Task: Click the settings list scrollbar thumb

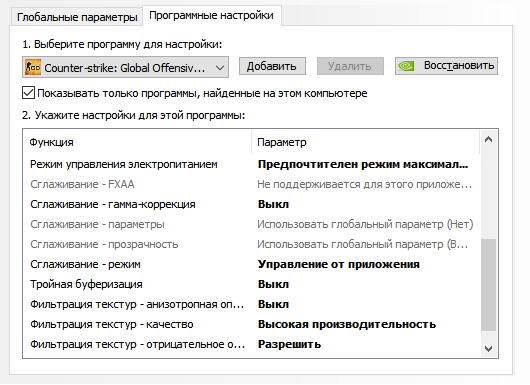Action: click(x=488, y=285)
